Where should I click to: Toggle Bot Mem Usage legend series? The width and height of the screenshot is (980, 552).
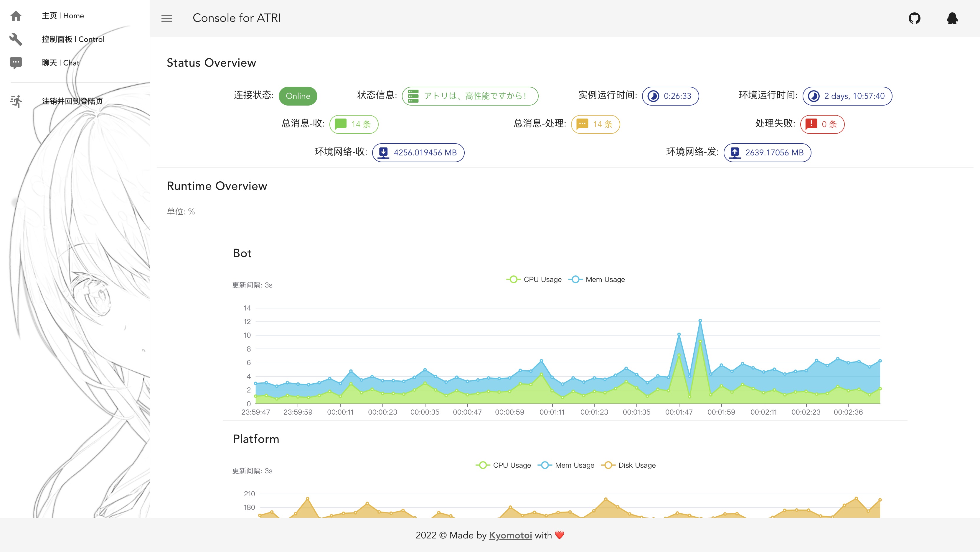pyautogui.click(x=597, y=280)
